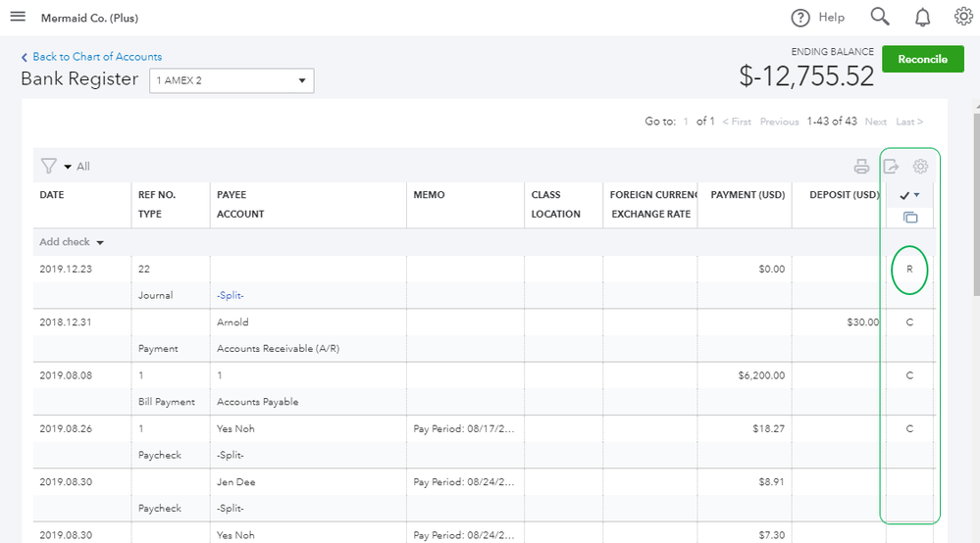
Task: Open the notifications bell
Action: 922,17
